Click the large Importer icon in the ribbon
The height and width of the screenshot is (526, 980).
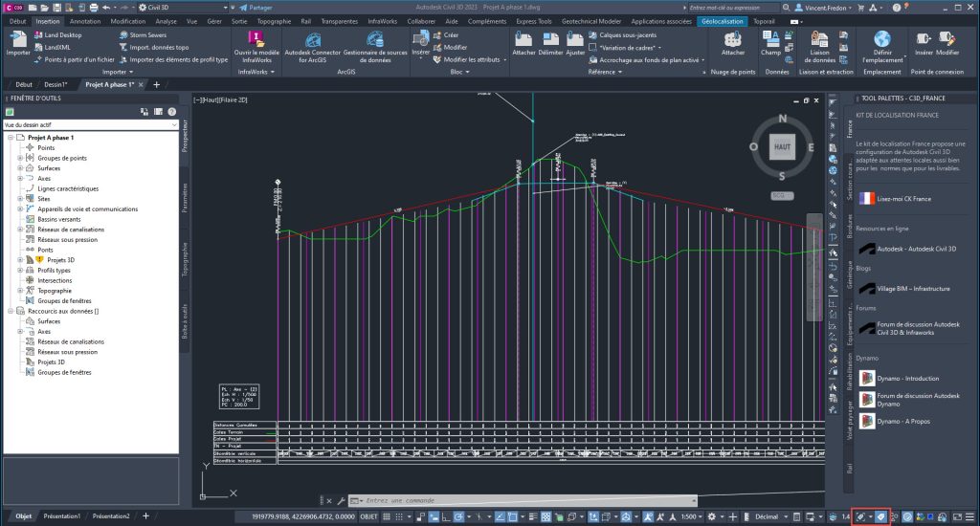pos(17,44)
